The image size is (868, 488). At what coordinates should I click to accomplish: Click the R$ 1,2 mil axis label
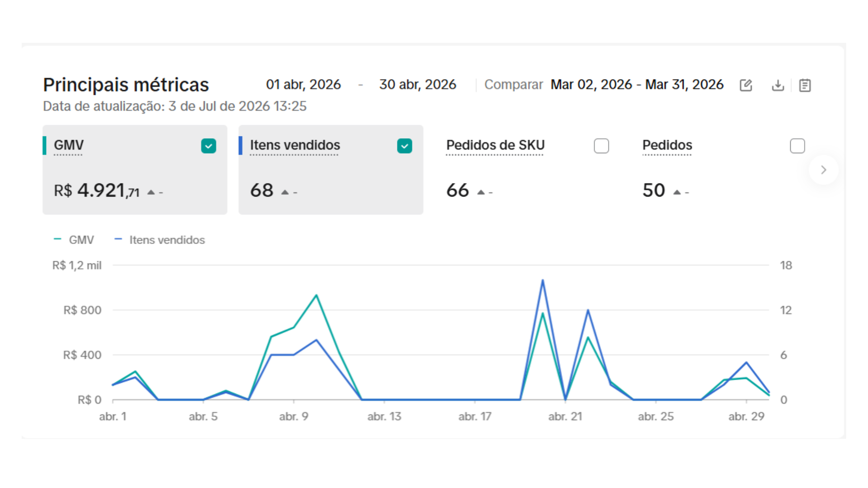pyautogui.click(x=77, y=265)
